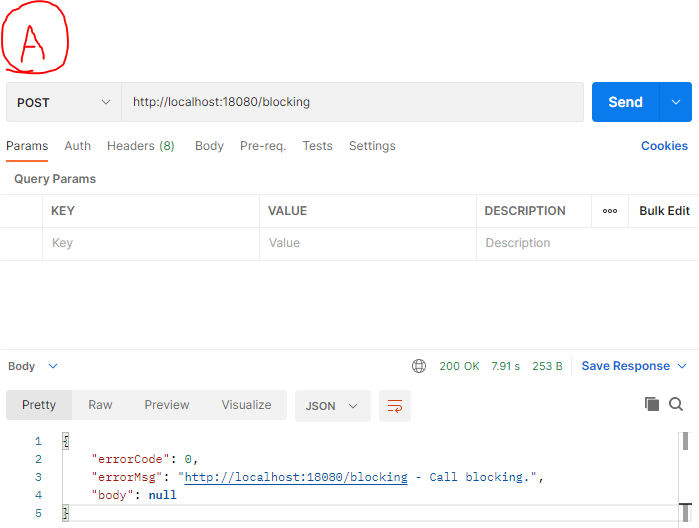Click the Value input cell
Image resolution: width=699 pixels, height=528 pixels.
pyautogui.click(x=368, y=243)
